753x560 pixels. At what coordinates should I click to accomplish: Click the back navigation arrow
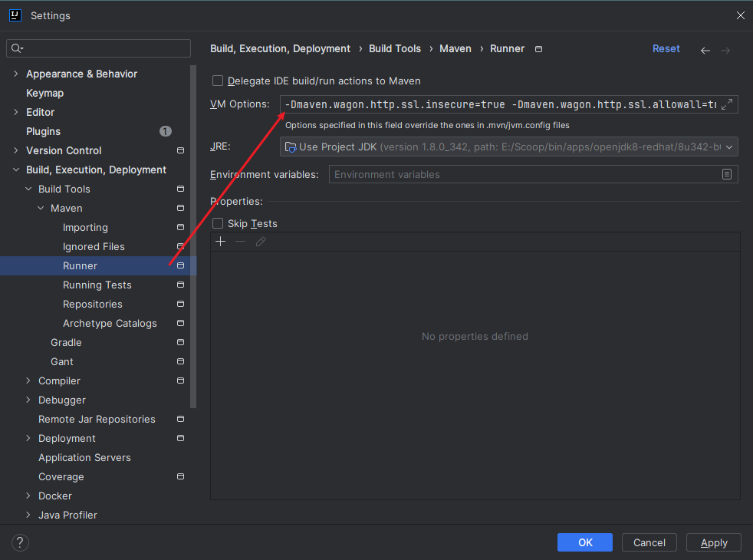(x=705, y=50)
